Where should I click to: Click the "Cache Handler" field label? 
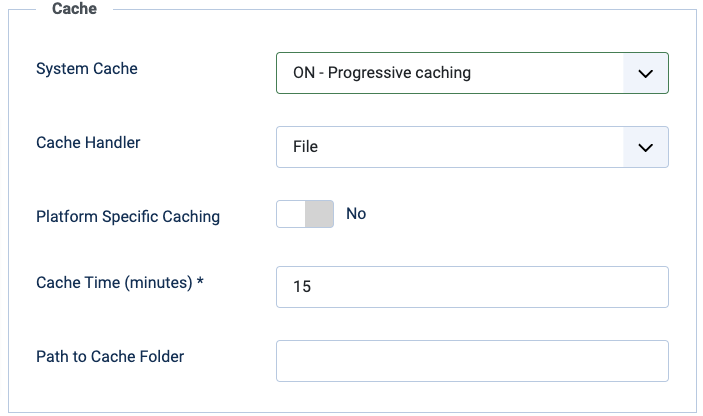(x=88, y=142)
